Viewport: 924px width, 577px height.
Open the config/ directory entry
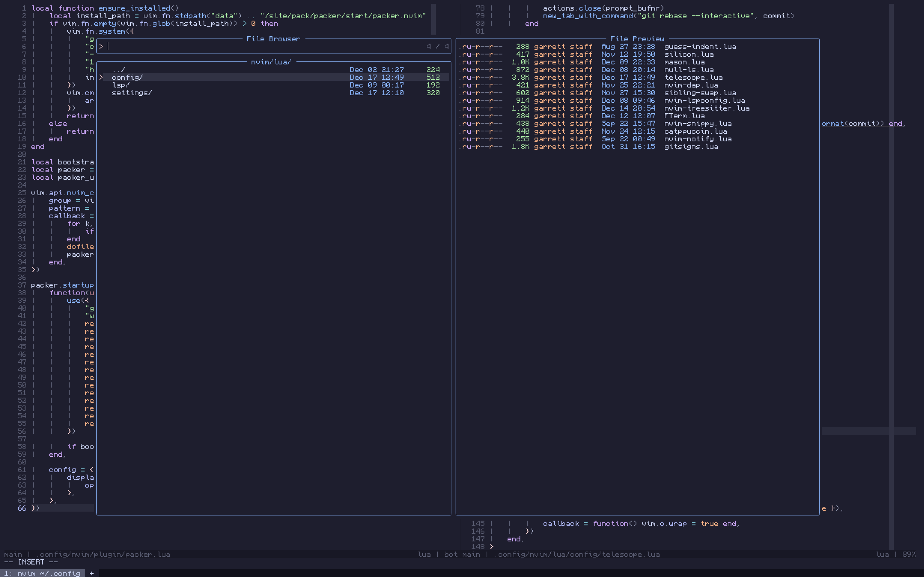(x=127, y=78)
